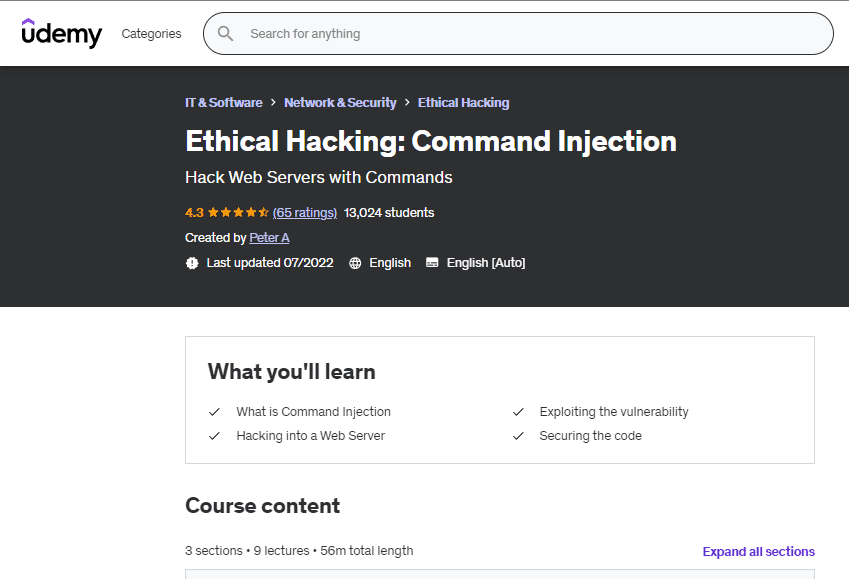Screen dimensions: 849x579
Task: Click checkmark beside Hacking into a Web Server
Action: (214, 436)
